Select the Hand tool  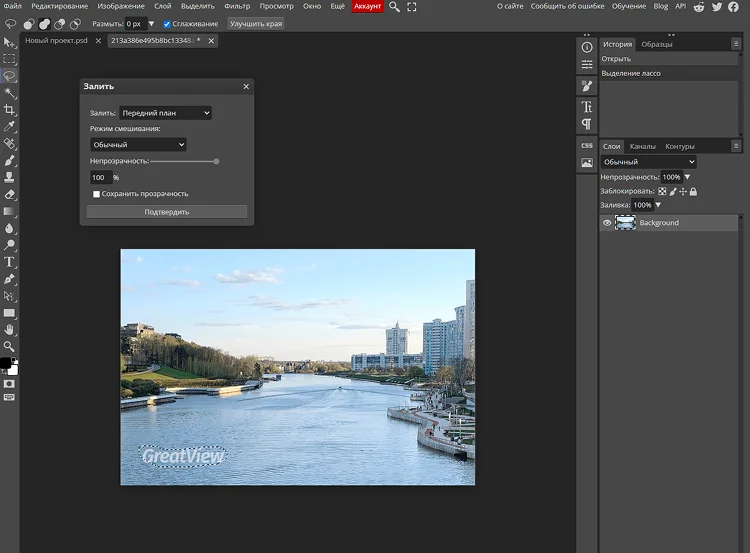pyautogui.click(x=10, y=330)
